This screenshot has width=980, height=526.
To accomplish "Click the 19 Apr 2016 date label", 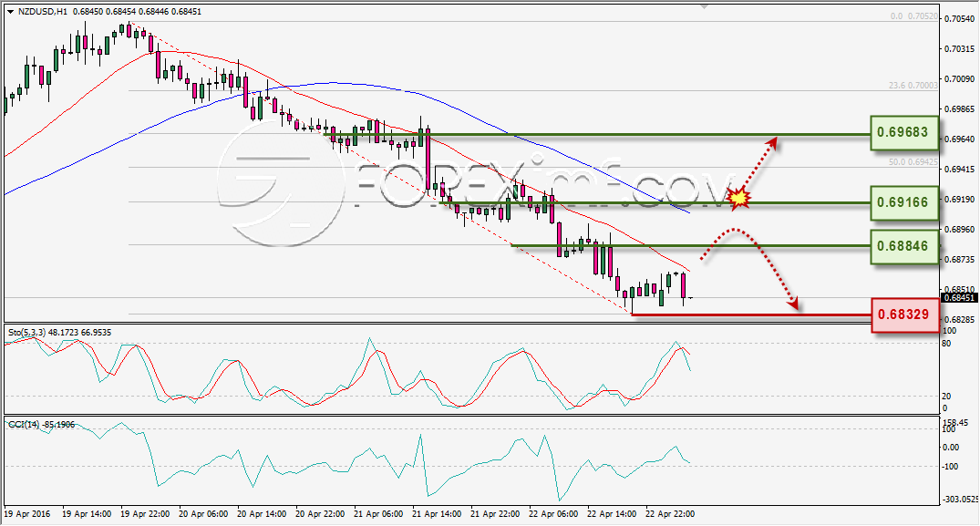I will point(27,514).
